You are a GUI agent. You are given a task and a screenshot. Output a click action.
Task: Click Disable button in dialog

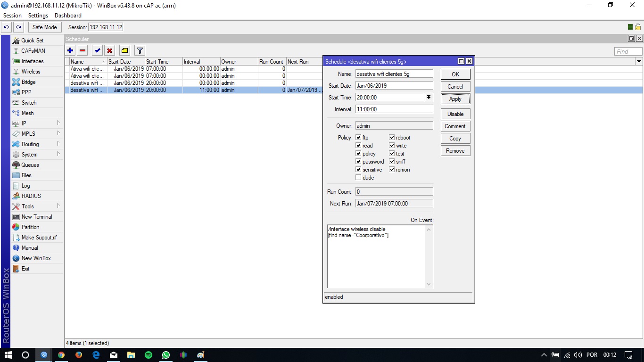pyautogui.click(x=455, y=114)
